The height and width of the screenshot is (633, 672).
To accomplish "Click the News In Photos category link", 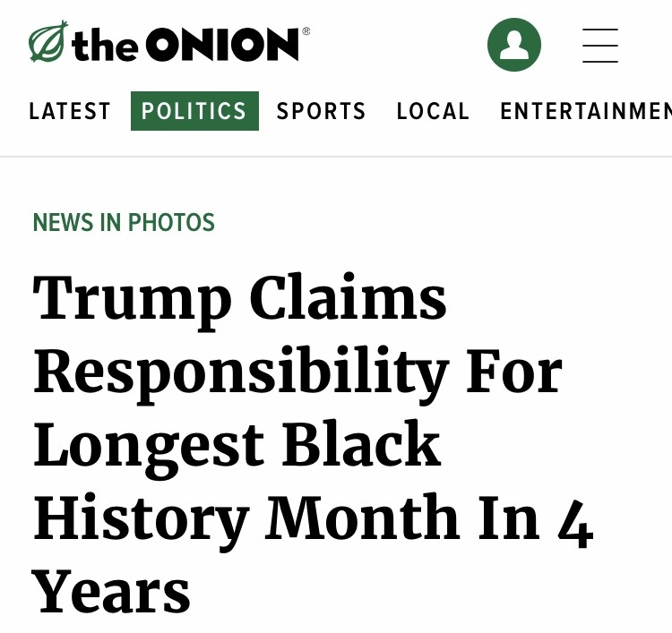I will [x=124, y=222].
